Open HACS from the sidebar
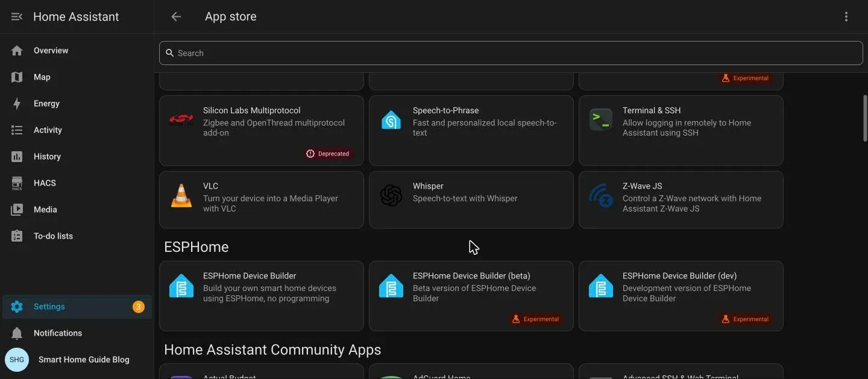 tap(77, 183)
